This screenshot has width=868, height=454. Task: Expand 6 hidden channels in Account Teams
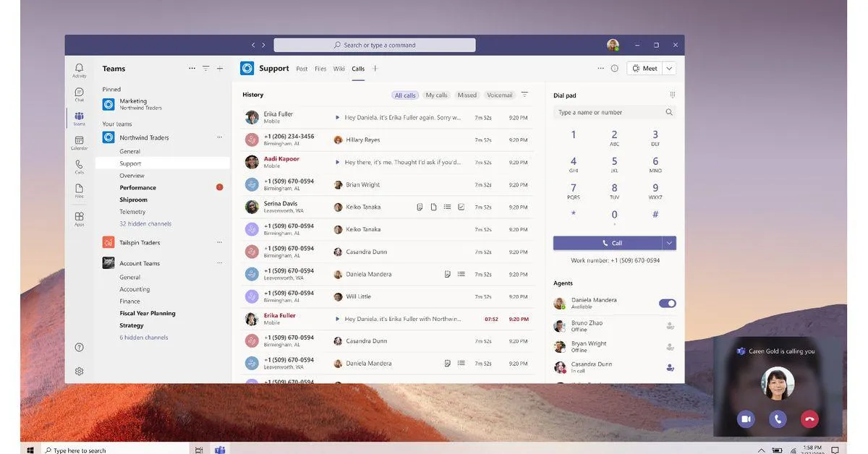144,338
